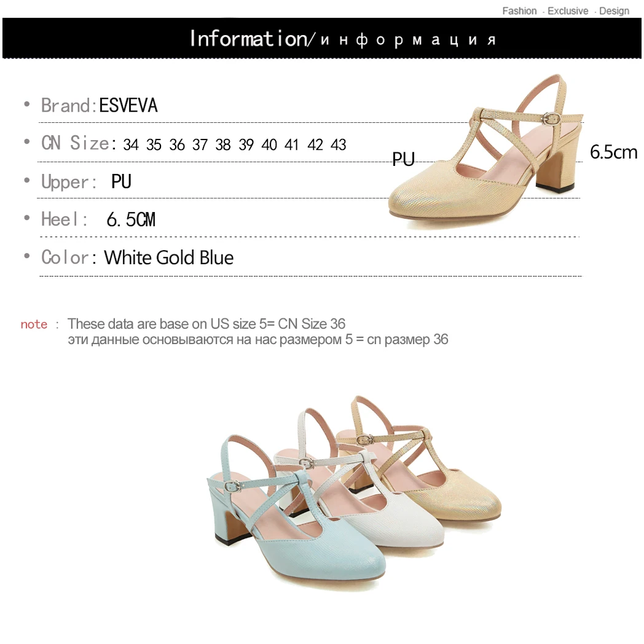Select CN size 34
Viewport: 644px width, 644px height.
pos(131,144)
